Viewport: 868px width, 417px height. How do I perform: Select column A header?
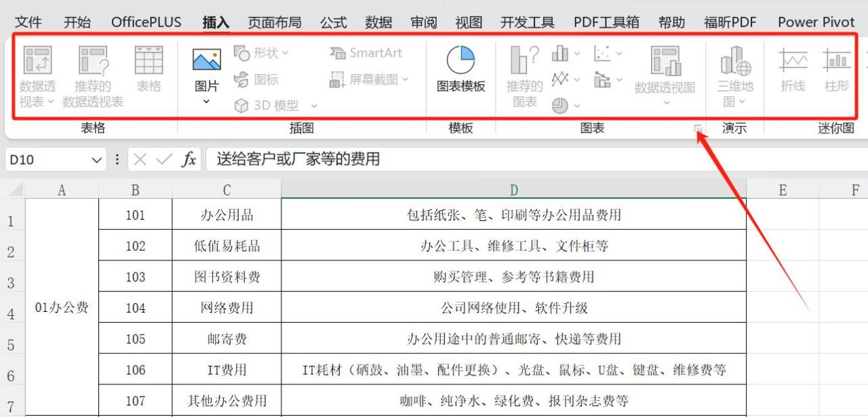pyautogui.click(x=62, y=191)
